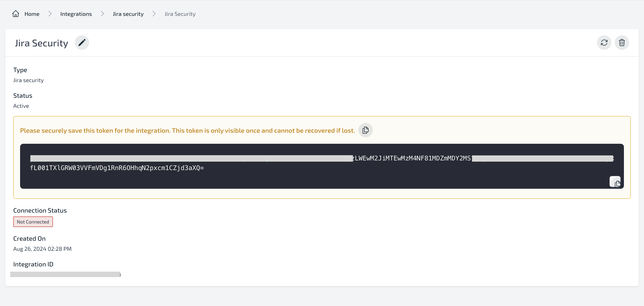Open Jira security breadcrumb link
Image resolution: width=644 pixels, height=306 pixels.
pos(128,14)
